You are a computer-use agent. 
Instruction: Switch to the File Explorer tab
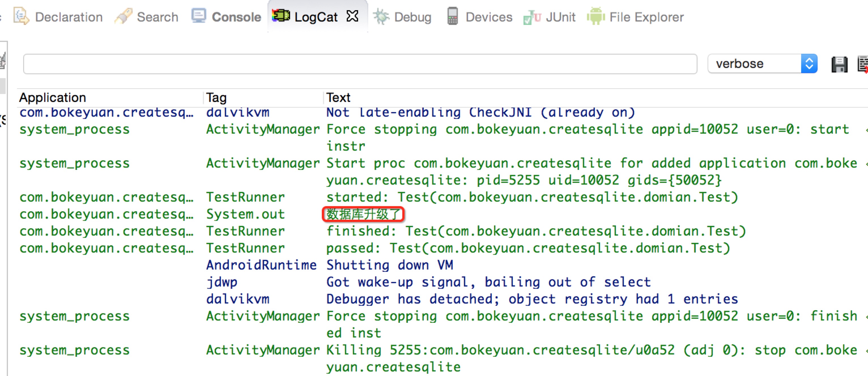coord(646,17)
